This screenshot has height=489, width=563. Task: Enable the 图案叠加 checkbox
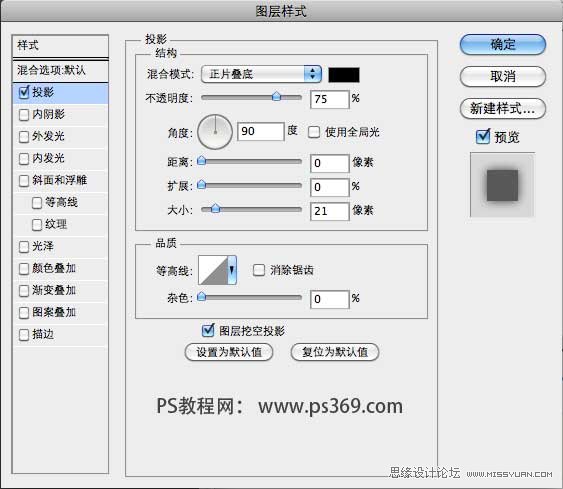24,313
